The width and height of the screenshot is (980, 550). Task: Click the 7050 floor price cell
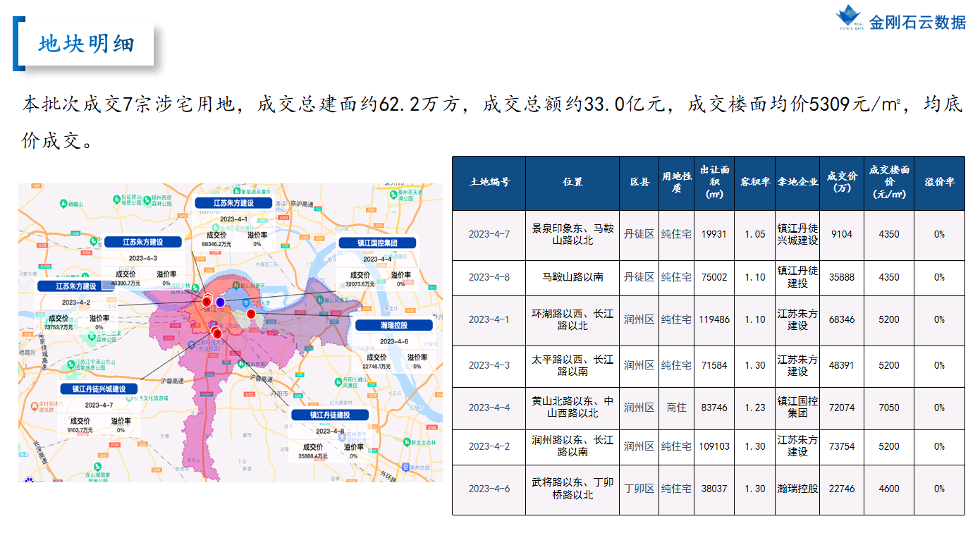[x=889, y=408]
